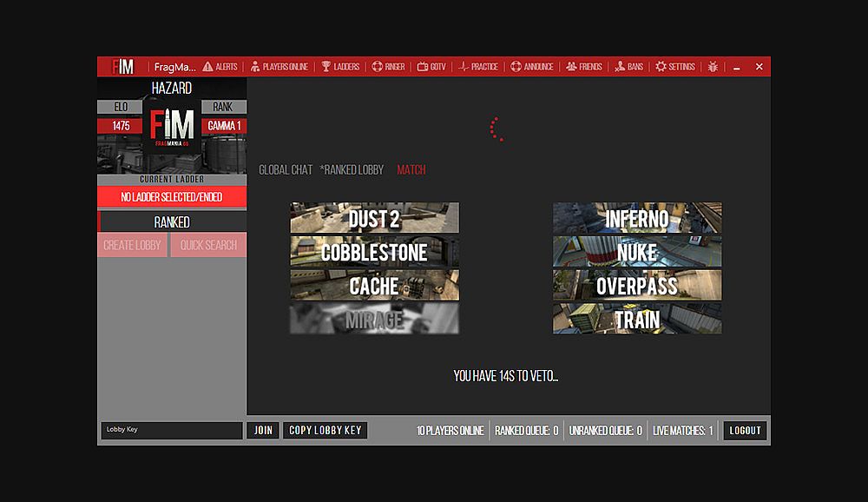Open the Ladders trophy menu

(340, 67)
